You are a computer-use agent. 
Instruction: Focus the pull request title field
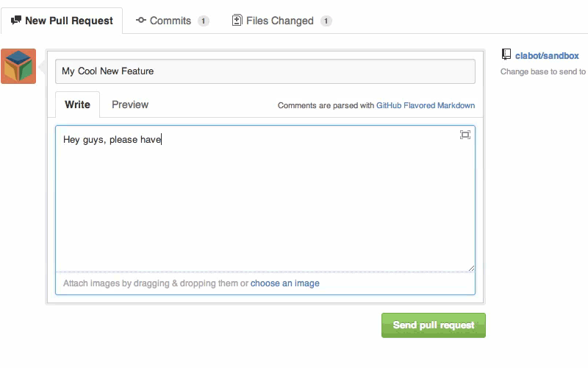click(x=265, y=71)
